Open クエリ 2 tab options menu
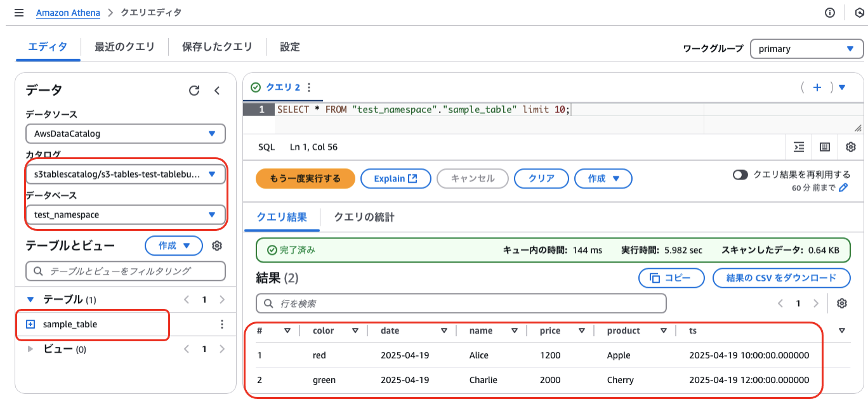Viewport: 868px width, 411px height. tap(309, 88)
